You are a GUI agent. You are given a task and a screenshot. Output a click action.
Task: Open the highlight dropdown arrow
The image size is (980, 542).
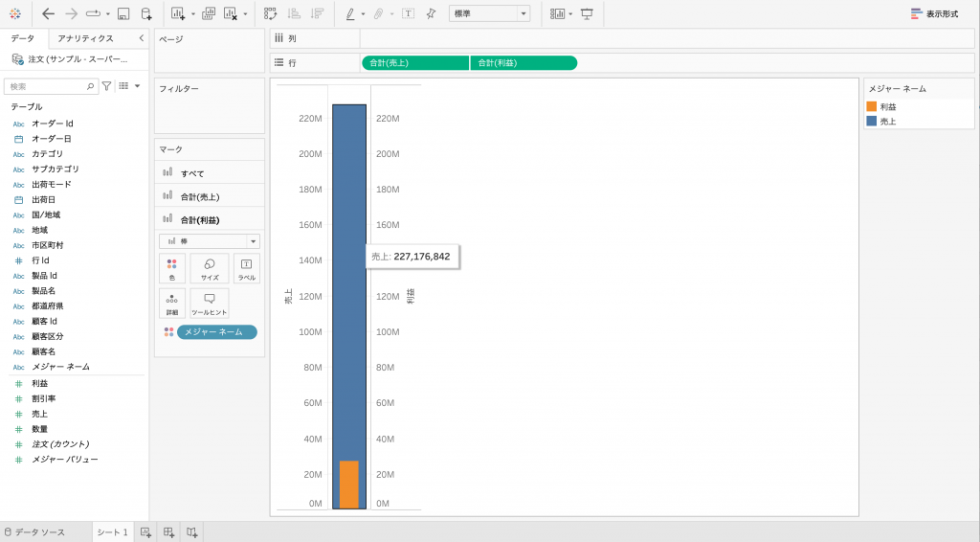tap(363, 14)
